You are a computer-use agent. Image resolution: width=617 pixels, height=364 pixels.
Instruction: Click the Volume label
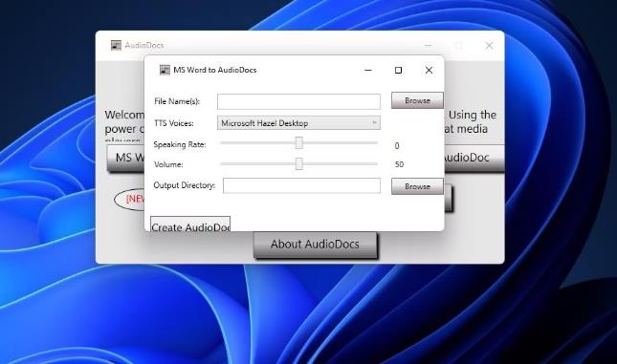pyautogui.click(x=168, y=164)
